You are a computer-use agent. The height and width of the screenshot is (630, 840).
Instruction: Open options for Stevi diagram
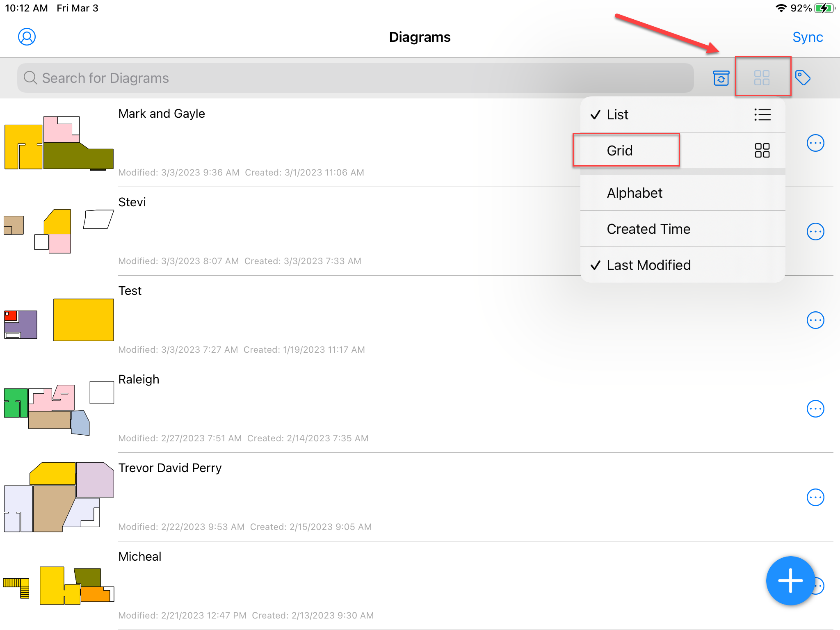(x=815, y=230)
